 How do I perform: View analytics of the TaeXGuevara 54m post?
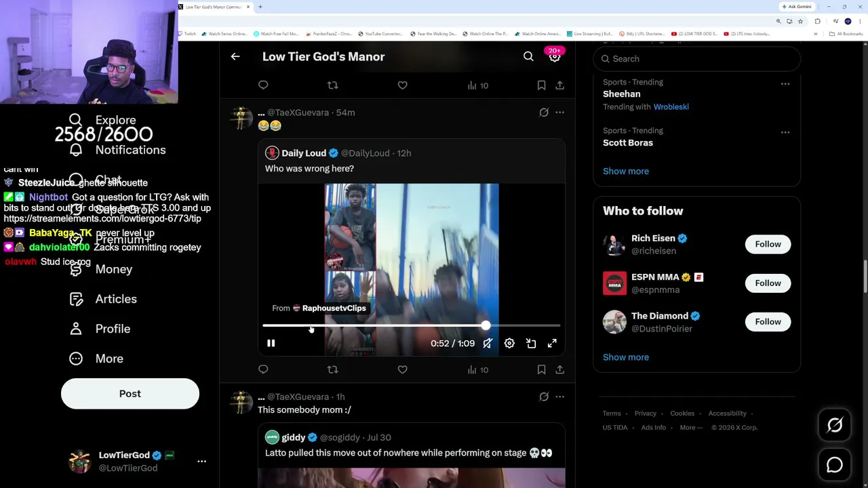click(x=478, y=369)
